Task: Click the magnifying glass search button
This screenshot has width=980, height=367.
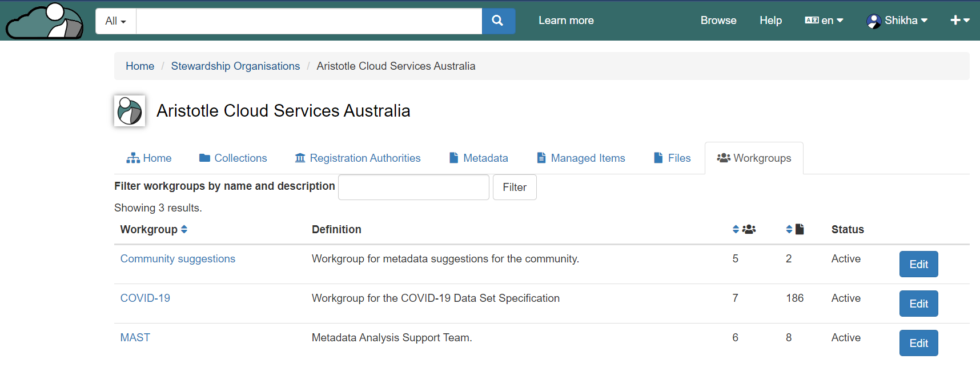Action: pyautogui.click(x=498, y=21)
